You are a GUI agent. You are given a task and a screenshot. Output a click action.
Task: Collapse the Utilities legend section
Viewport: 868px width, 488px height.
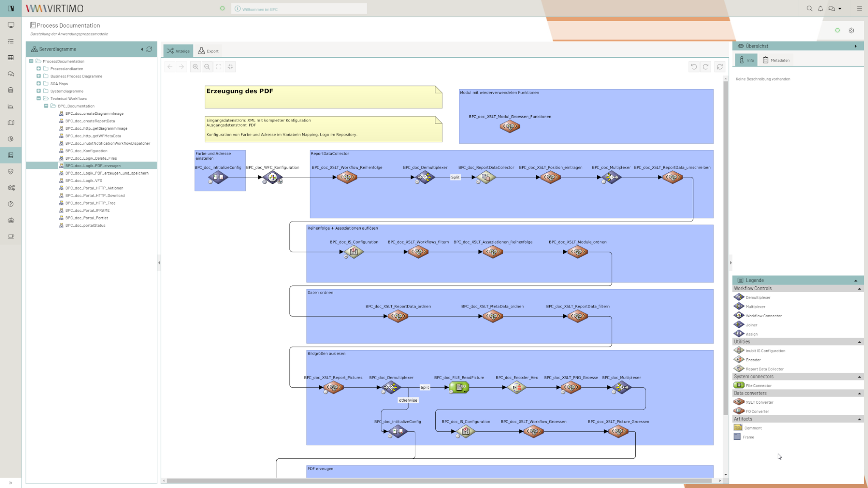click(x=860, y=342)
